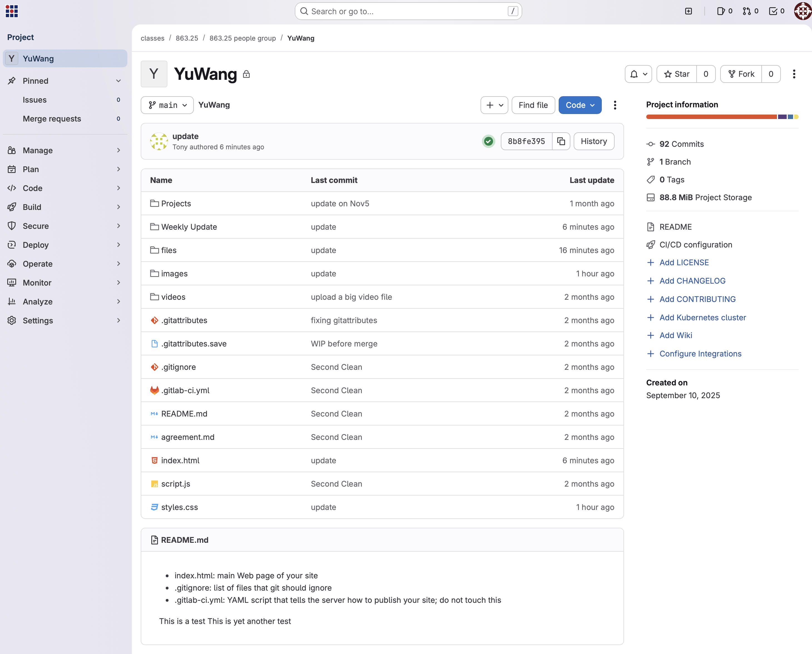Screen dimensions: 812x654
Task: Click the Search or go to field
Action: point(408,11)
